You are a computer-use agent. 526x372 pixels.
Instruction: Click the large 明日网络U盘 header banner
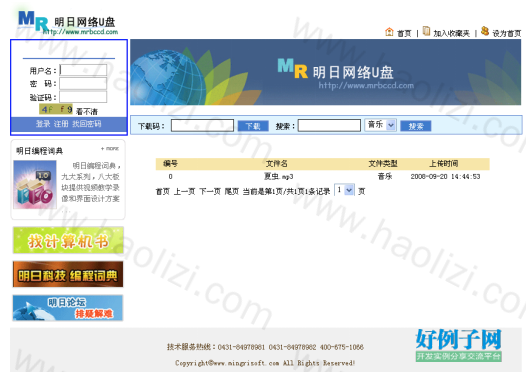(x=325, y=72)
